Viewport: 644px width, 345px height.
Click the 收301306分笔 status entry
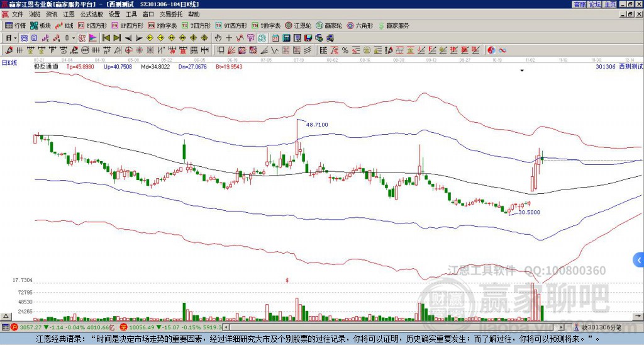click(598, 327)
